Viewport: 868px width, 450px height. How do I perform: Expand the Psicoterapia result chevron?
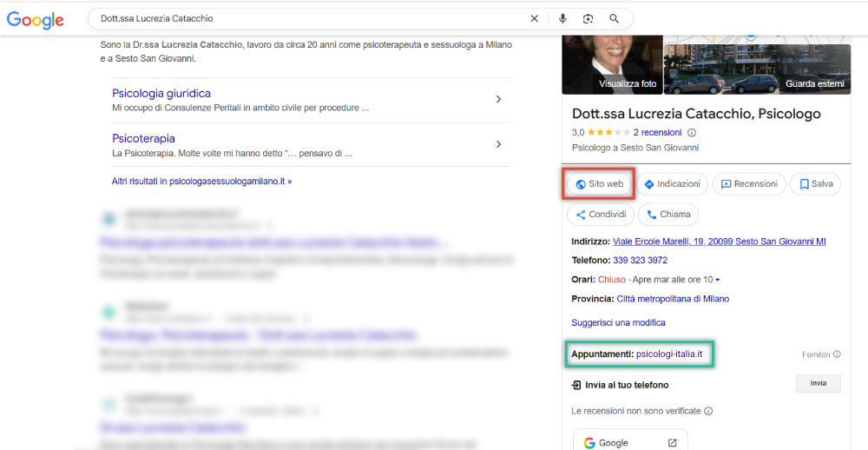click(498, 144)
